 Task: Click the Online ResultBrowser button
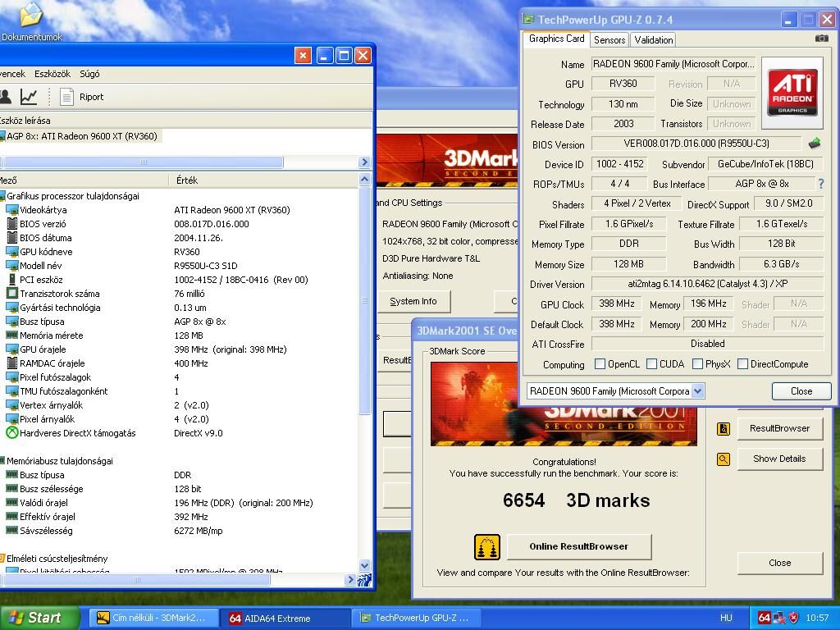(579, 546)
